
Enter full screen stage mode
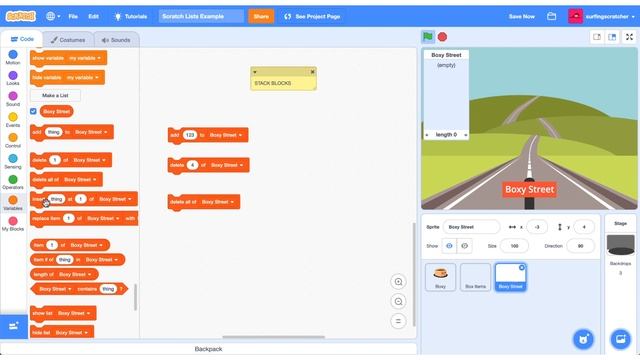(x=629, y=37)
